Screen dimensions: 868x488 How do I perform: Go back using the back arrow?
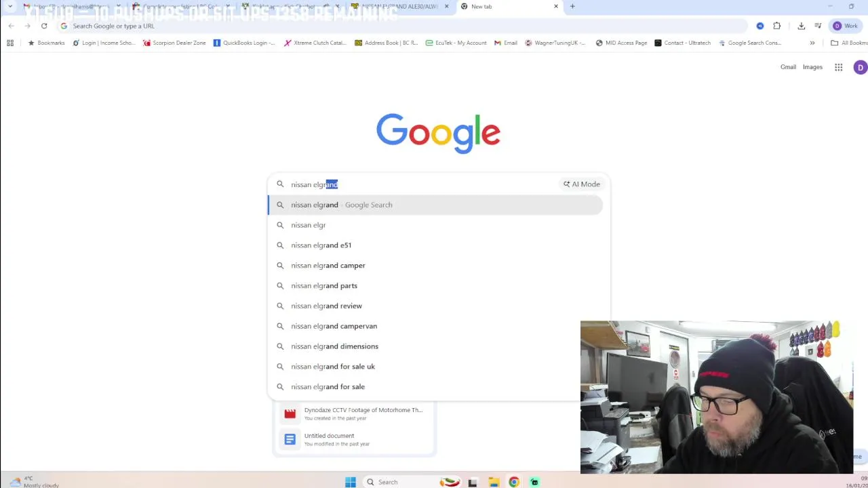tap(11, 26)
